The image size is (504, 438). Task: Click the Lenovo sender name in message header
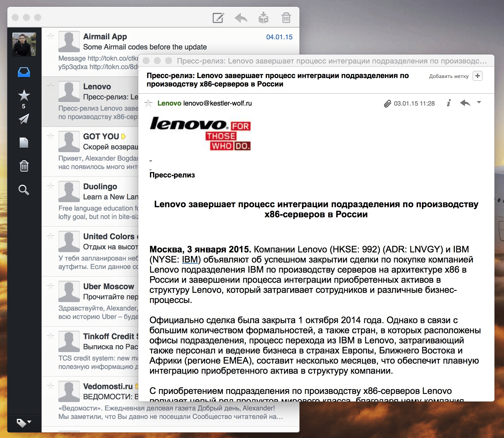point(169,103)
